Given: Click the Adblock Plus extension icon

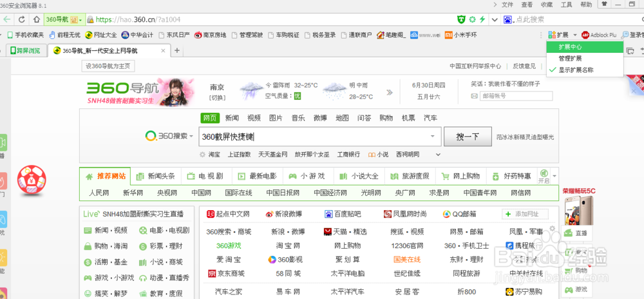Looking at the screenshot, I should point(599,35).
